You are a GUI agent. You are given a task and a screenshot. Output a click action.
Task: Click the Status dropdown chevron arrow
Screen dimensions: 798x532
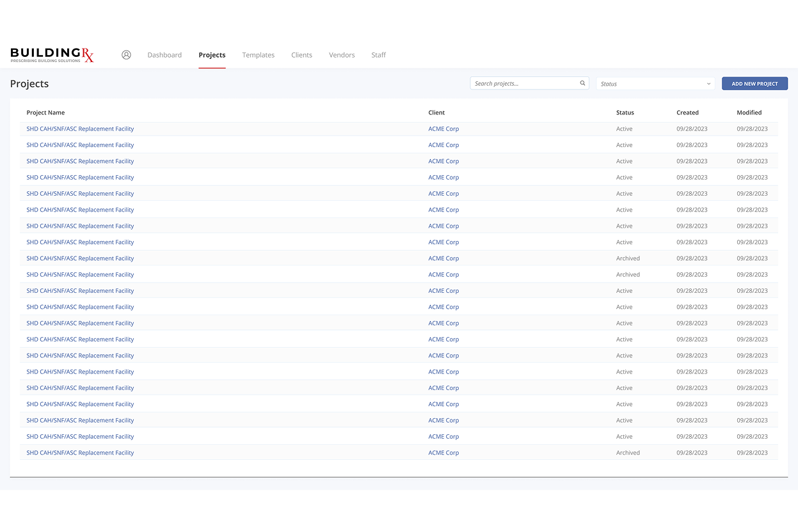tap(708, 84)
